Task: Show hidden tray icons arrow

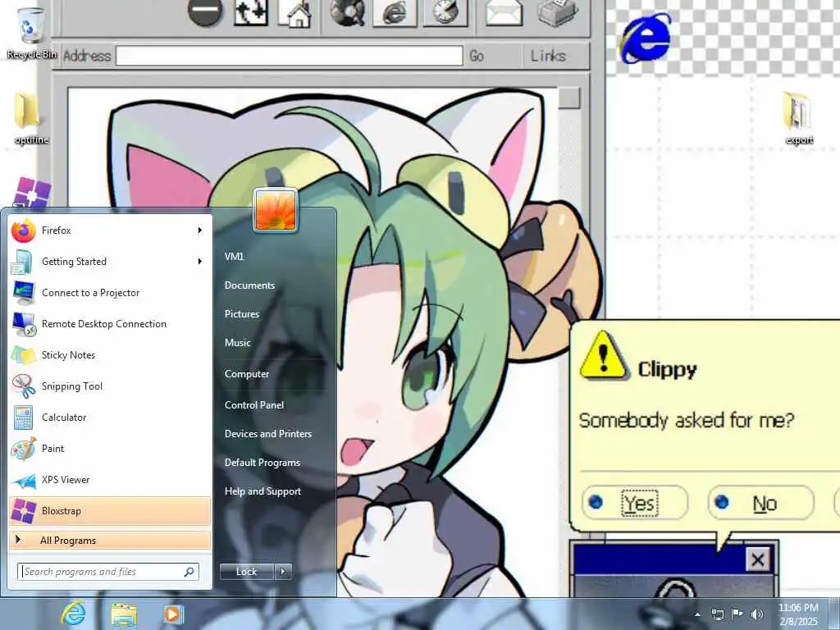Action: pos(697,614)
